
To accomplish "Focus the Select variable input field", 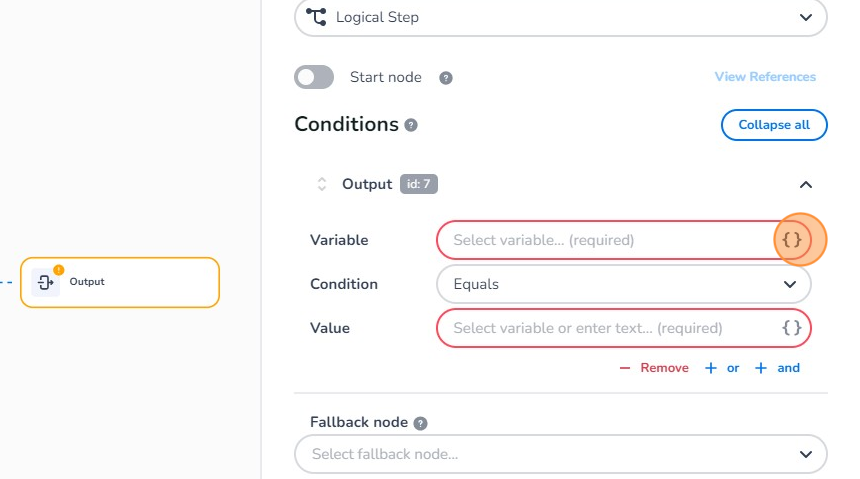I will tap(605, 240).
